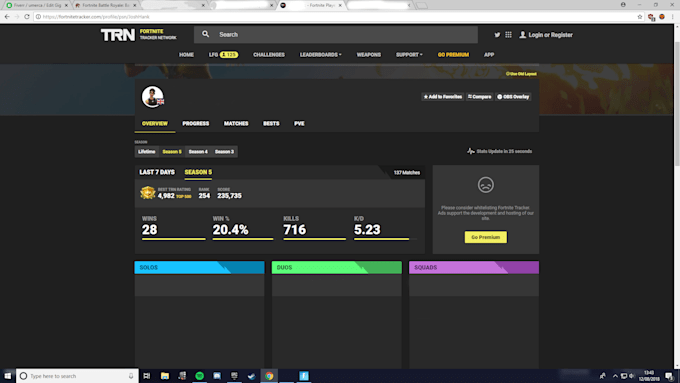Viewport: 680px width, 383px height.
Task: Show hidden system tray icons
Action: point(615,376)
